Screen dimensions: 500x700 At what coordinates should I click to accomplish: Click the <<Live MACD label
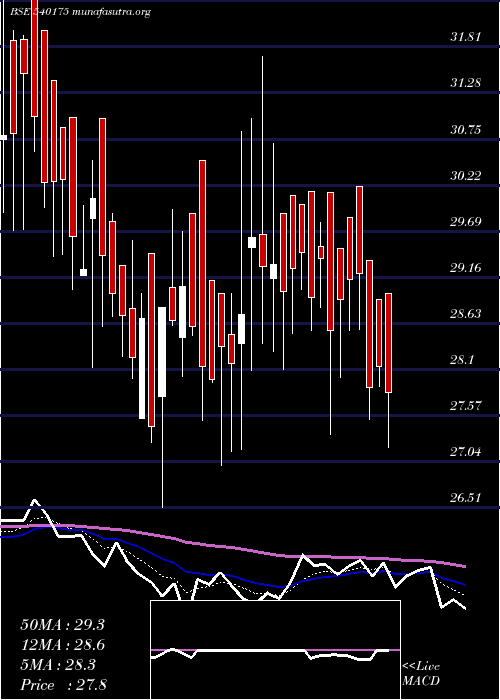pos(421,673)
